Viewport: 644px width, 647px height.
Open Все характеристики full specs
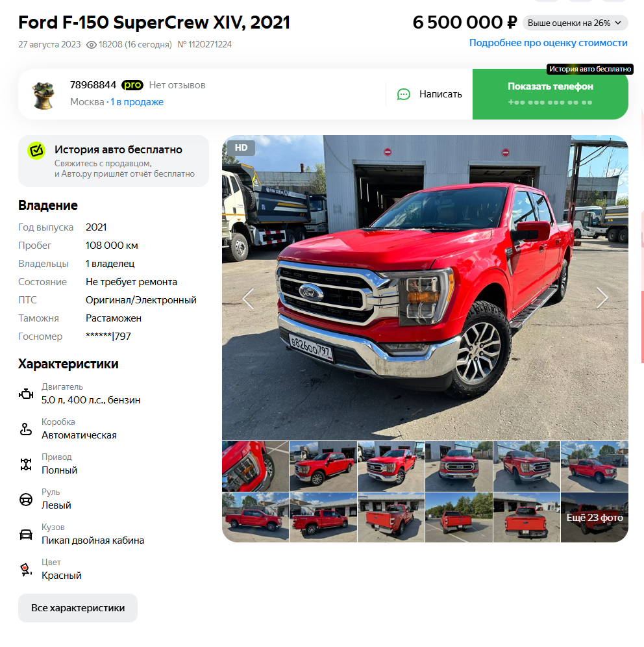[78, 608]
